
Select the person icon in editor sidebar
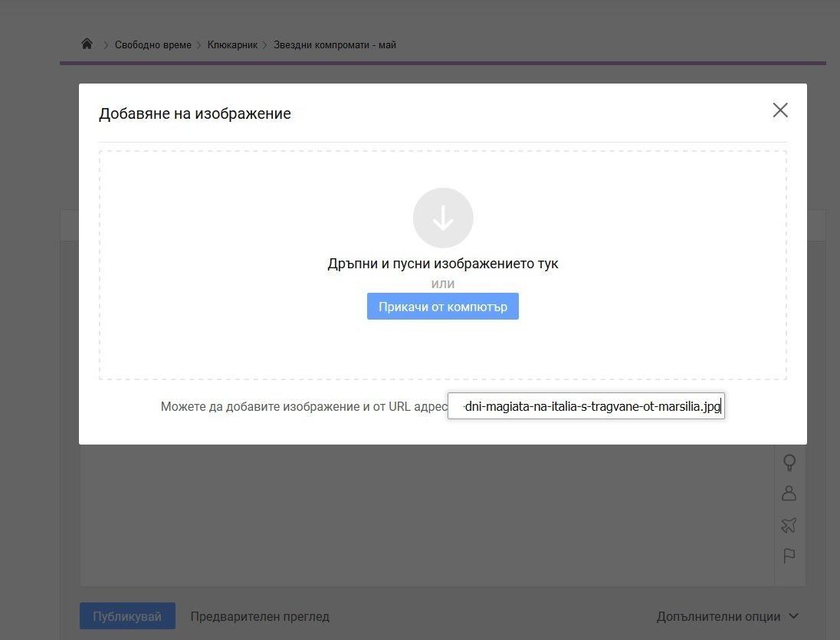[789, 494]
